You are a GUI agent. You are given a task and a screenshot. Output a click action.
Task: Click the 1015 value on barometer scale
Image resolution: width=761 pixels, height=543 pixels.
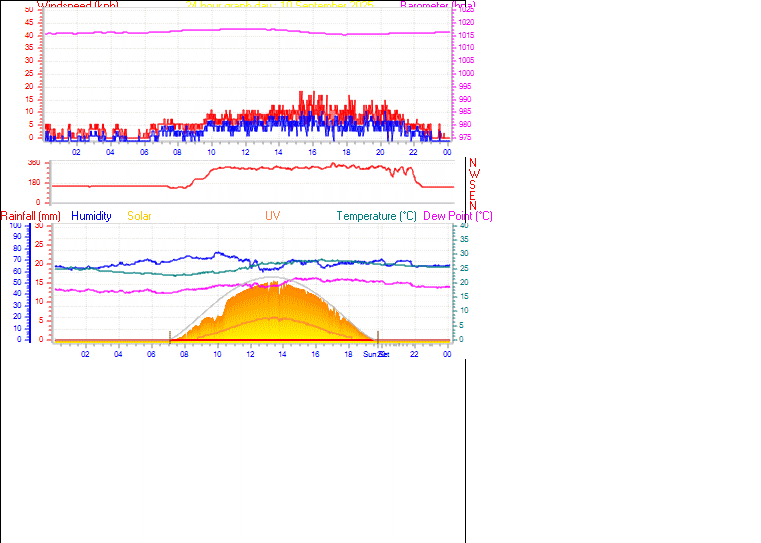pos(467,47)
